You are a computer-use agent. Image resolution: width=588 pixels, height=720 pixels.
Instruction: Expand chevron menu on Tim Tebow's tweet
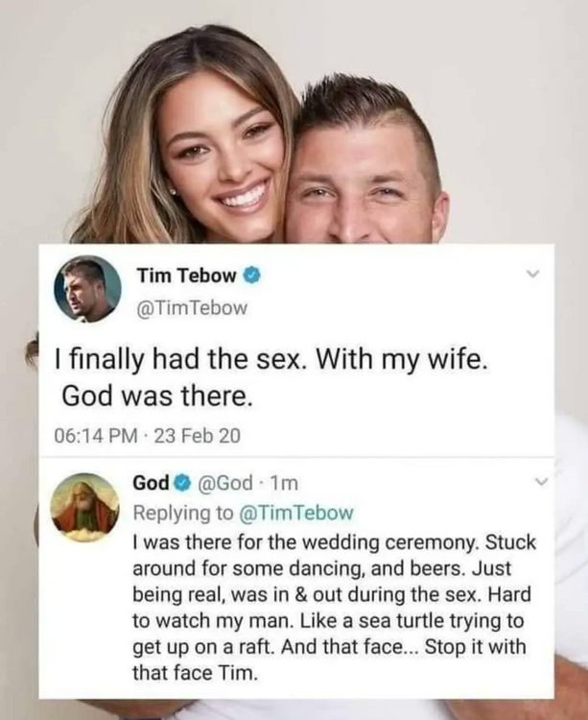(x=532, y=275)
